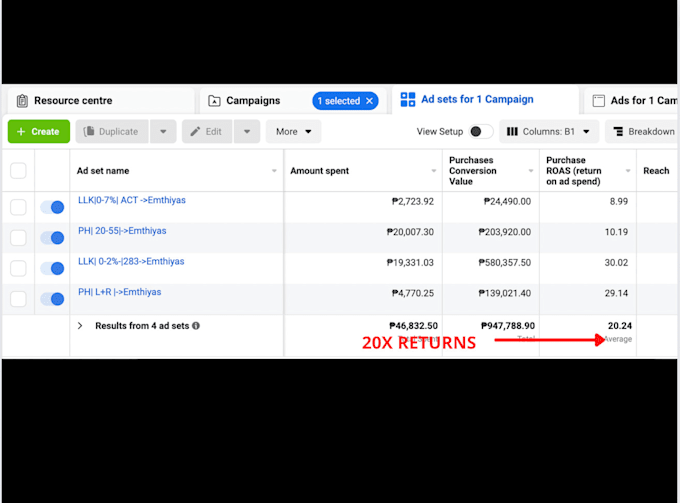
Task: Select amount spent ₱19,331.03 cell
Action: click(x=410, y=263)
